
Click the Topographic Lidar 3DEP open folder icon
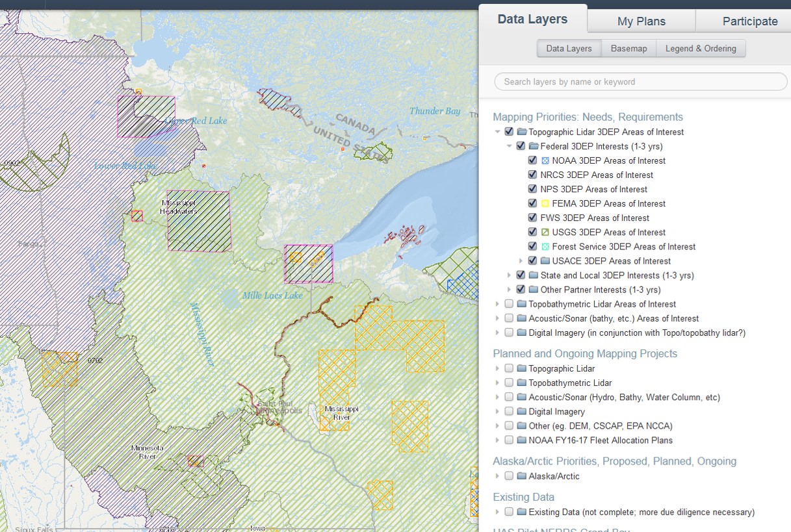(522, 132)
